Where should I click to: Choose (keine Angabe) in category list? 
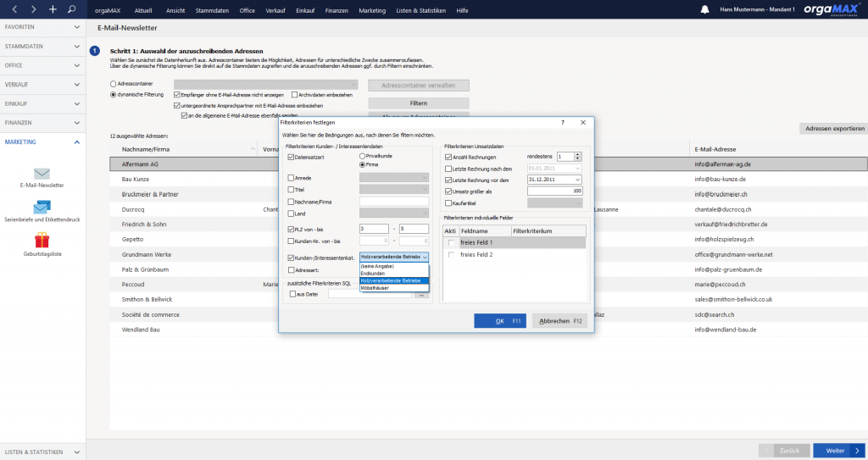[394, 266]
